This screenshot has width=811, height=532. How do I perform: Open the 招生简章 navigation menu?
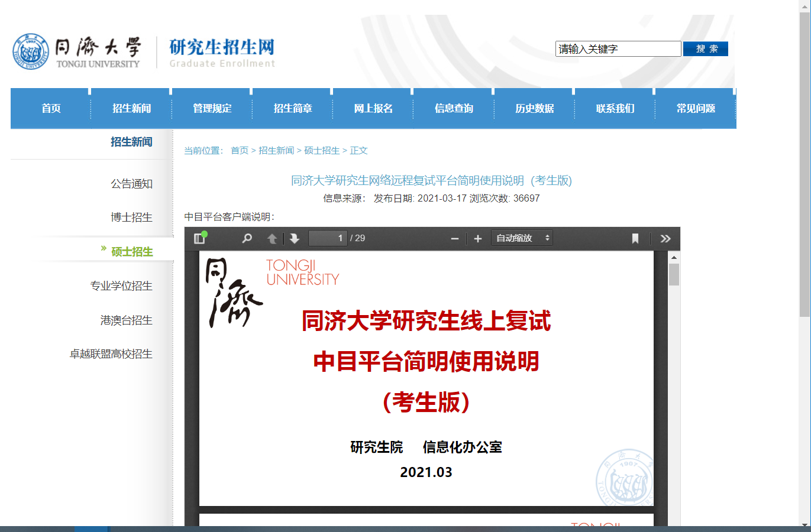[293, 108]
